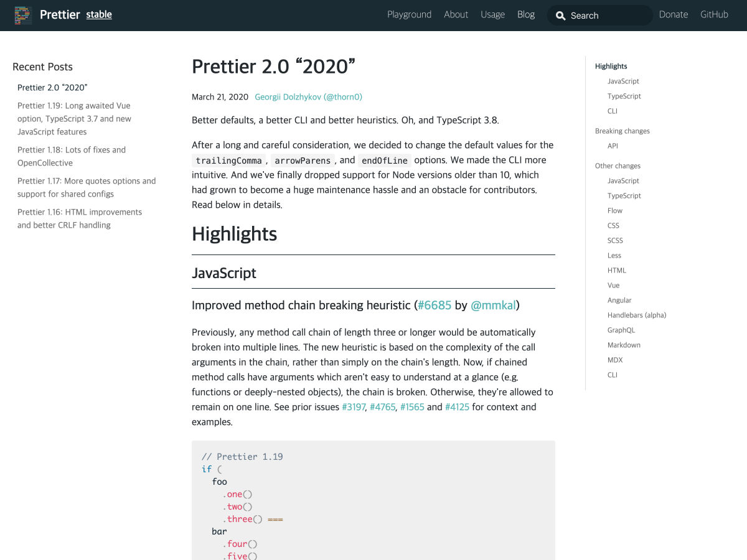The width and height of the screenshot is (747, 560).
Task: Open the GitHub link in header
Action: [x=713, y=14]
